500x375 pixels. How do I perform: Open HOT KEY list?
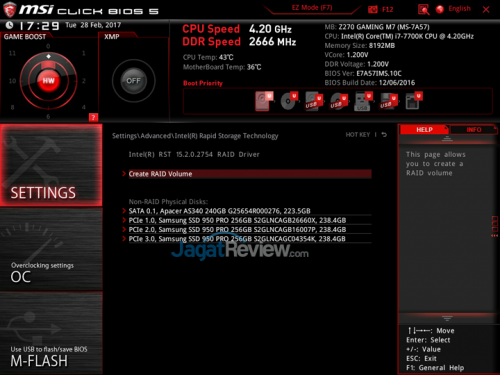(358, 135)
